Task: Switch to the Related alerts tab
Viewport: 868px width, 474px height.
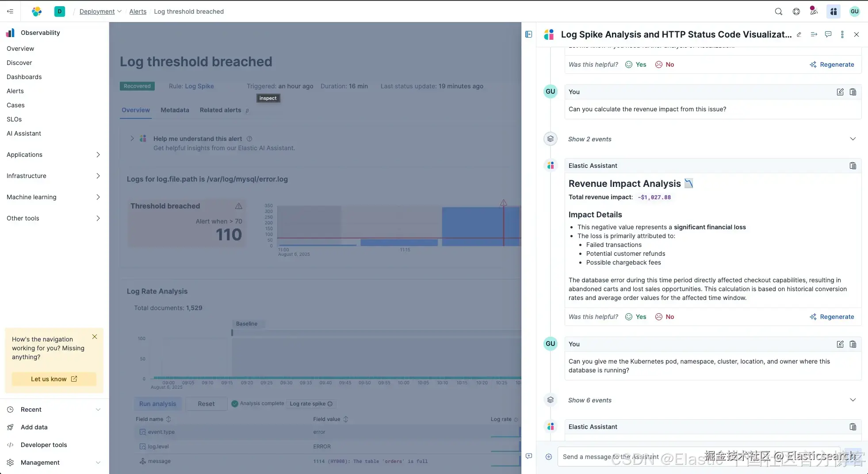Action: (x=220, y=110)
